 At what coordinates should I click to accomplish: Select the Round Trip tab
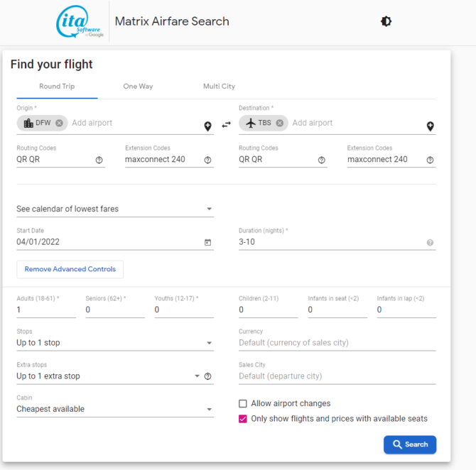pyautogui.click(x=57, y=87)
